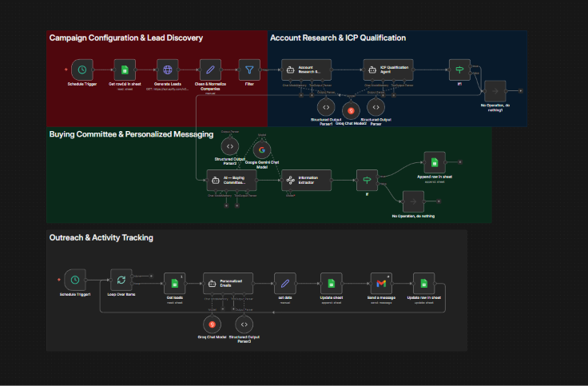Select the Campaign Configuration & Lead Discovery sticky title
588x386 pixels.
(126, 38)
